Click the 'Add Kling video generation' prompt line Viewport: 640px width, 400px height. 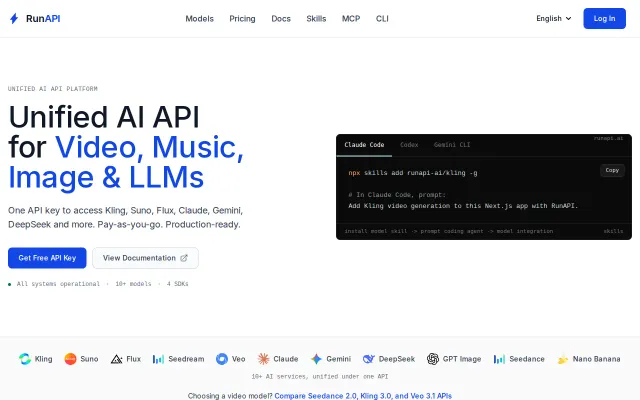[x=463, y=206]
